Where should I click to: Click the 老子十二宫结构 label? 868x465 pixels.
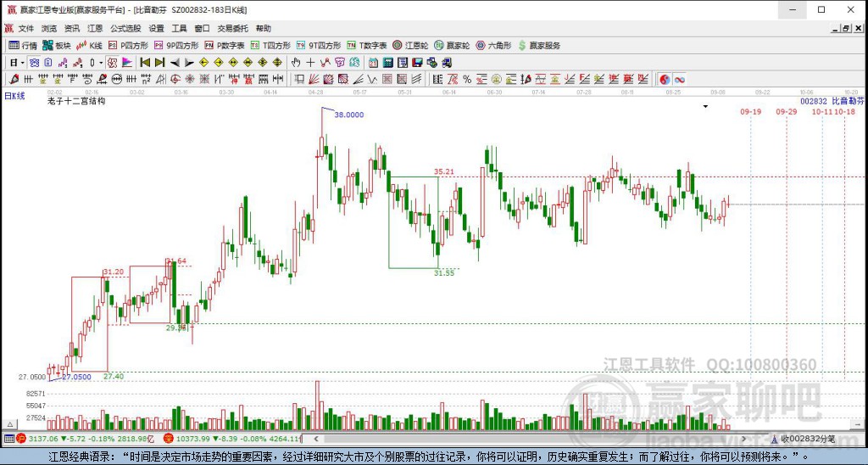tap(76, 101)
